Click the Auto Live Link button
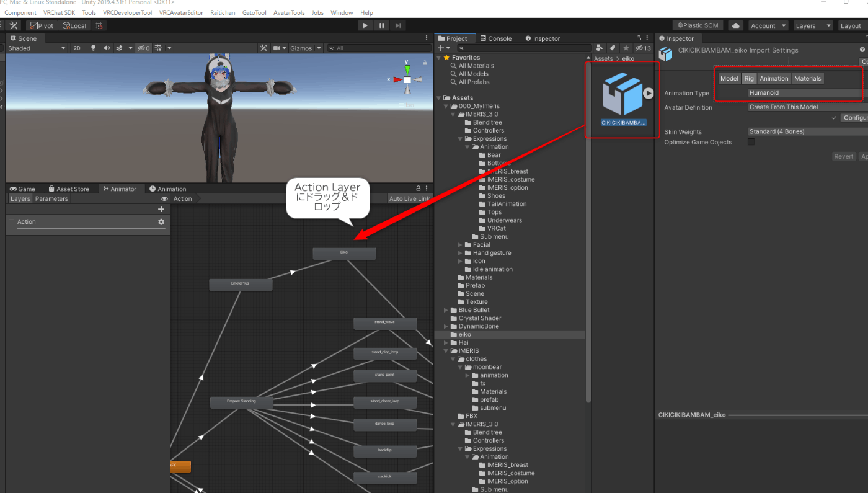Viewport: 868px width, 493px height. pyautogui.click(x=409, y=199)
